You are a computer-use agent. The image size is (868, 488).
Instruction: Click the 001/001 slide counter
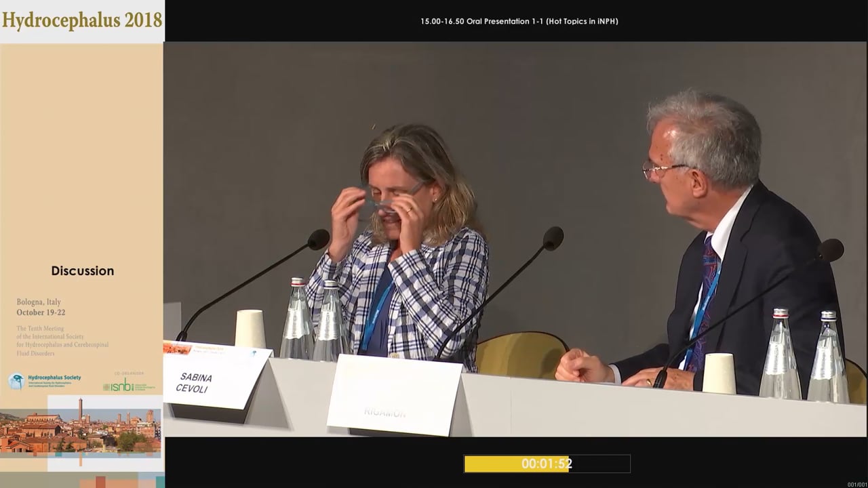856,484
